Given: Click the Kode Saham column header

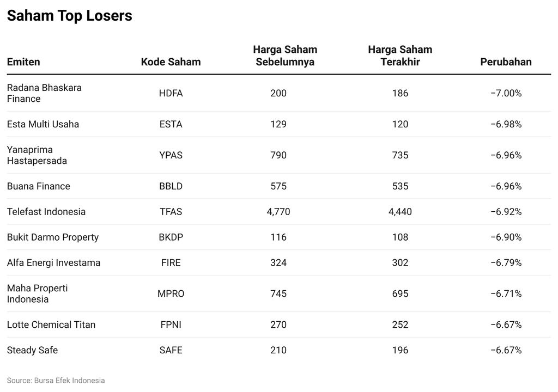Looking at the screenshot, I should 171,62.
